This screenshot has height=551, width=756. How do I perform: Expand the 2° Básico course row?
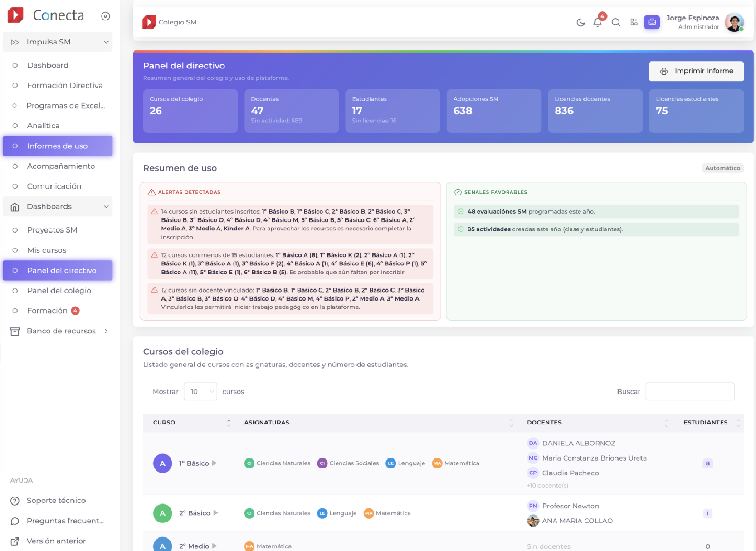(216, 513)
